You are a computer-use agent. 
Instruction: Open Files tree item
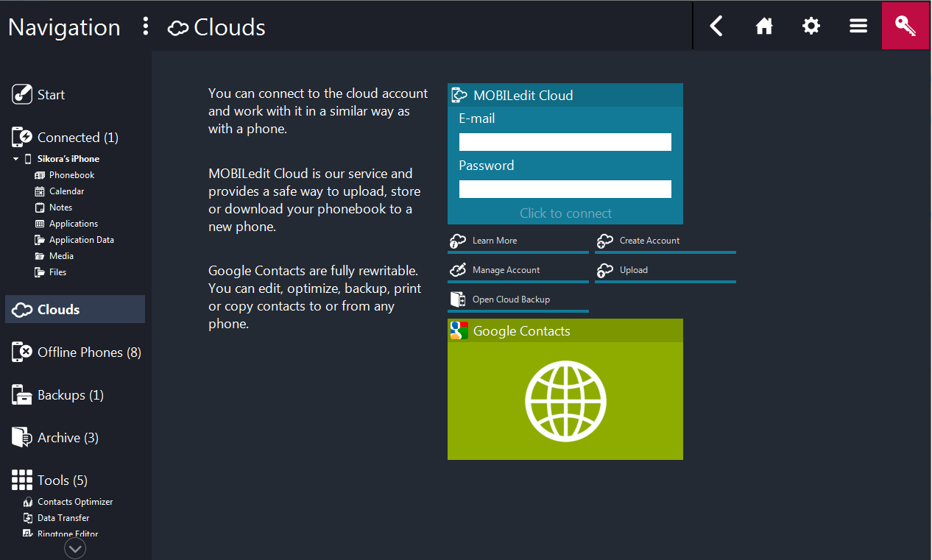(x=57, y=272)
